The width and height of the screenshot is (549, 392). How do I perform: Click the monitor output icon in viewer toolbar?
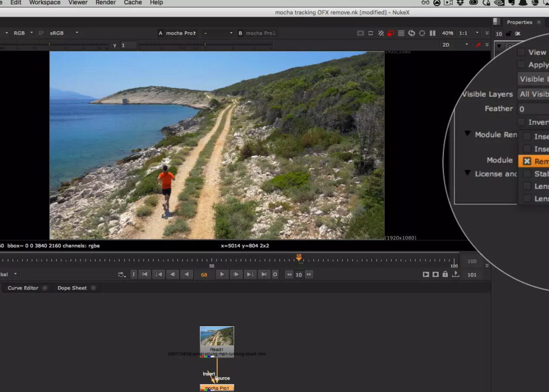pyautogui.click(x=361, y=33)
